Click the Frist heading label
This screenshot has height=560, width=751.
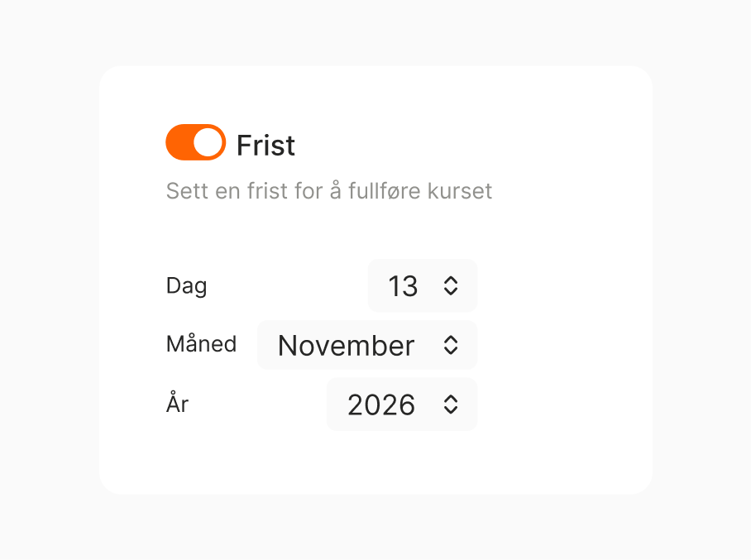click(x=265, y=145)
